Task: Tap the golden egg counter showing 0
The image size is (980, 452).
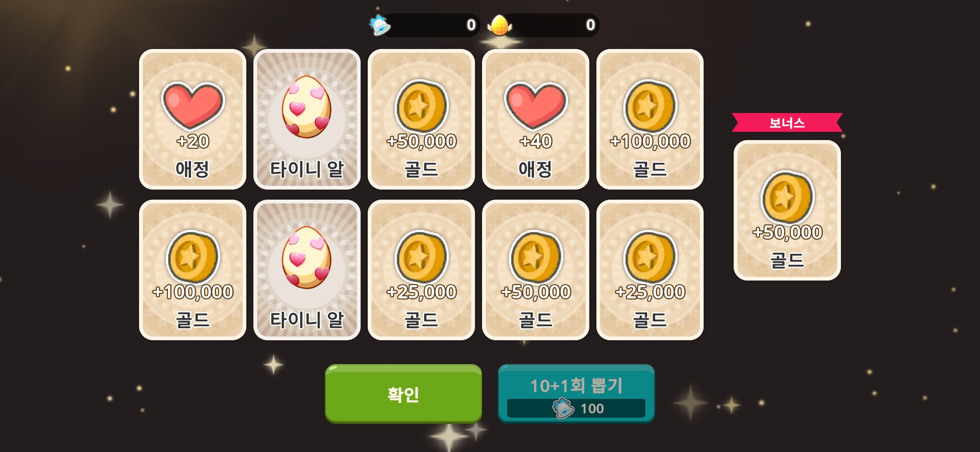Action: (551, 25)
